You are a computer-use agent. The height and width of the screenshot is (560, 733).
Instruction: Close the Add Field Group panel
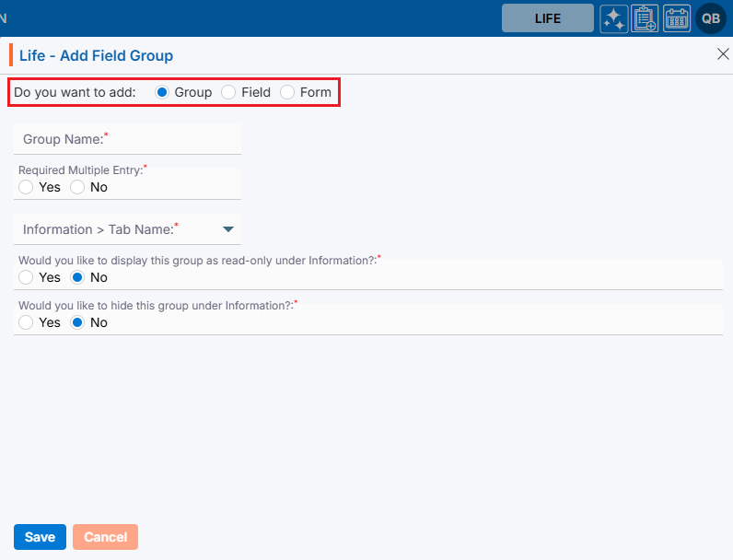pyautogui.click(x=723, y=54)
